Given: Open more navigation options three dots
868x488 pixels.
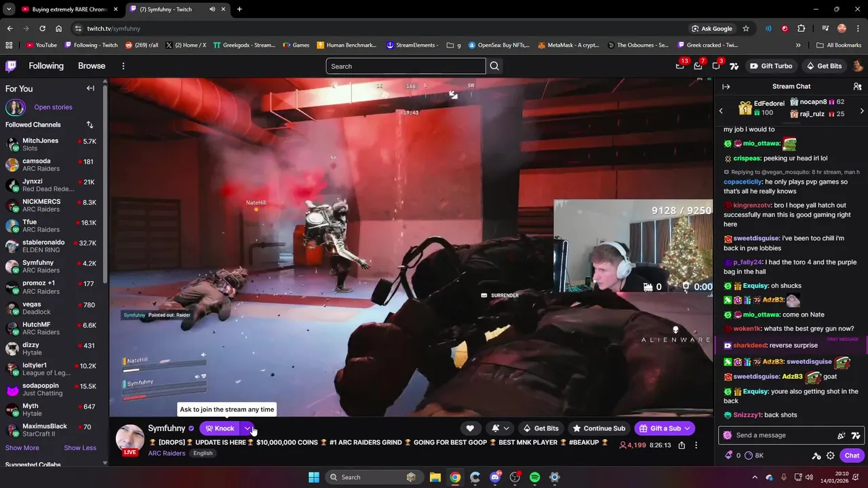Looking at the screenshot, I should point(123,66).
